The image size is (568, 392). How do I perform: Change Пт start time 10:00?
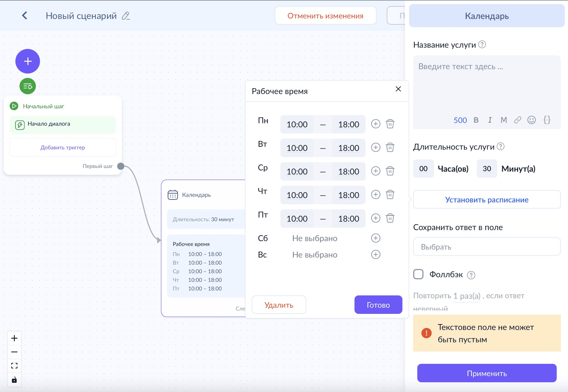pyautogui.click(x=297, y=219)
